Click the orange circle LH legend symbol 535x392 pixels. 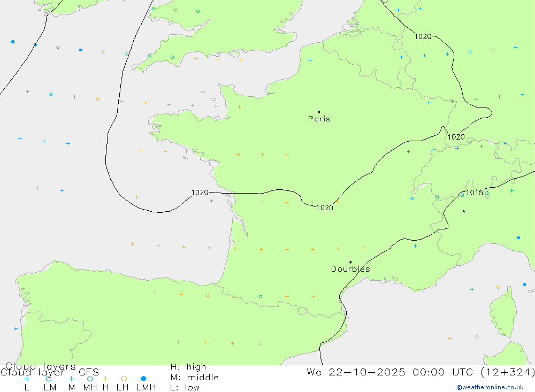point(124,379)
